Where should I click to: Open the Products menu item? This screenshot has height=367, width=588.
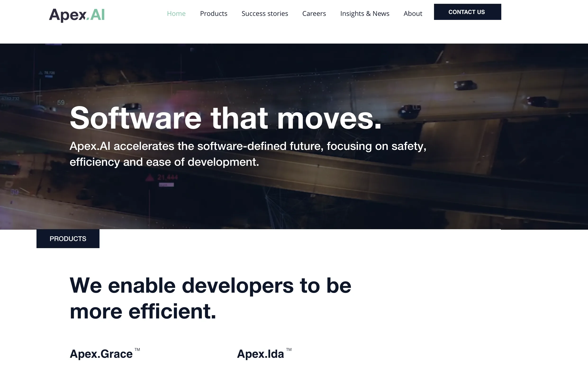point(213,13)
